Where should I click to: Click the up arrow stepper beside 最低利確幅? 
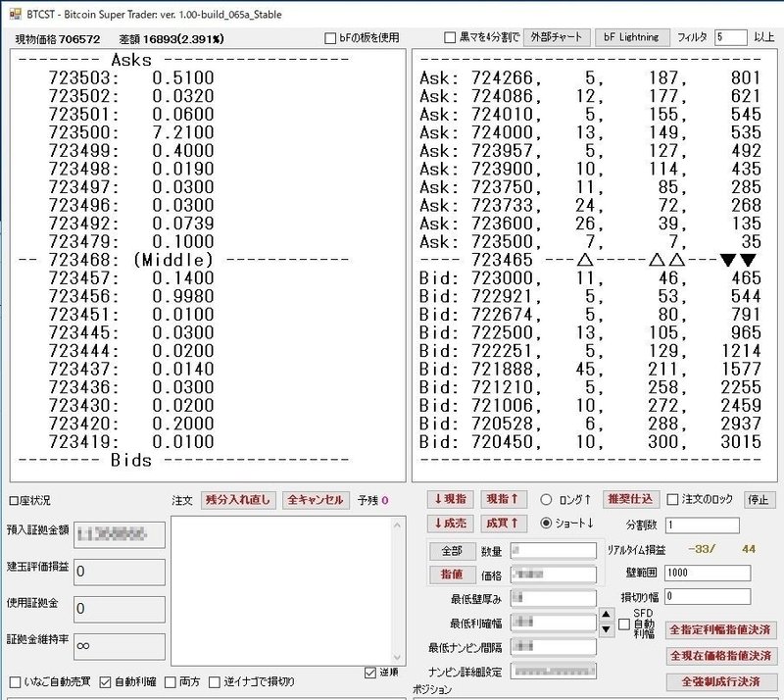tap(606, 614)
